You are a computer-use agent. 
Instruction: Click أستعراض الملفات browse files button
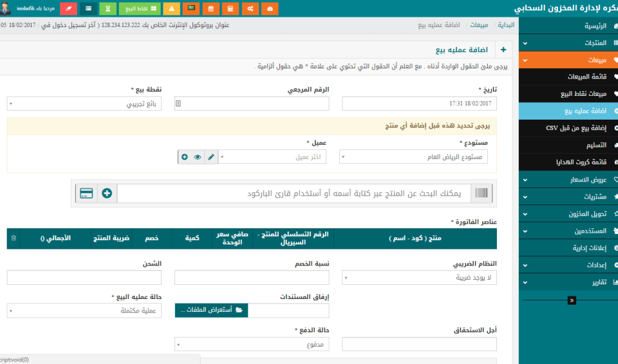click(x=211, y=310)
